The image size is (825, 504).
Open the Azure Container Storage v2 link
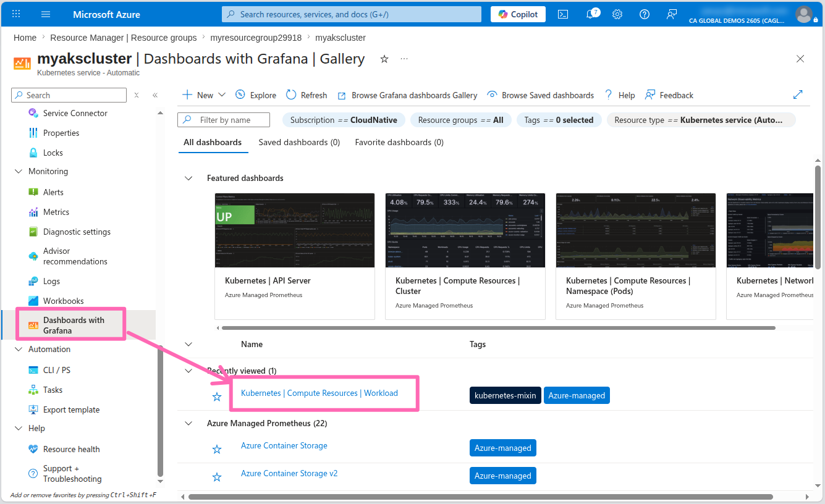coord(289,473)
